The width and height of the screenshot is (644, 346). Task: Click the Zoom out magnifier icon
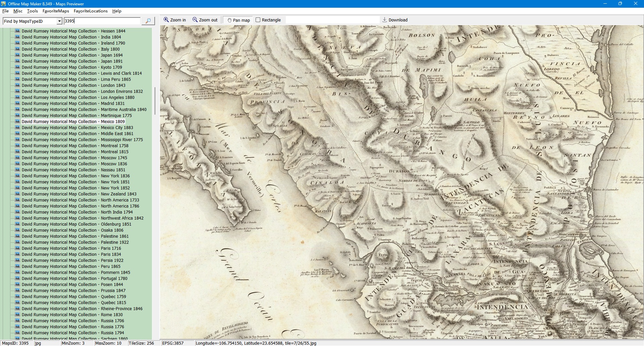point(195,20)
